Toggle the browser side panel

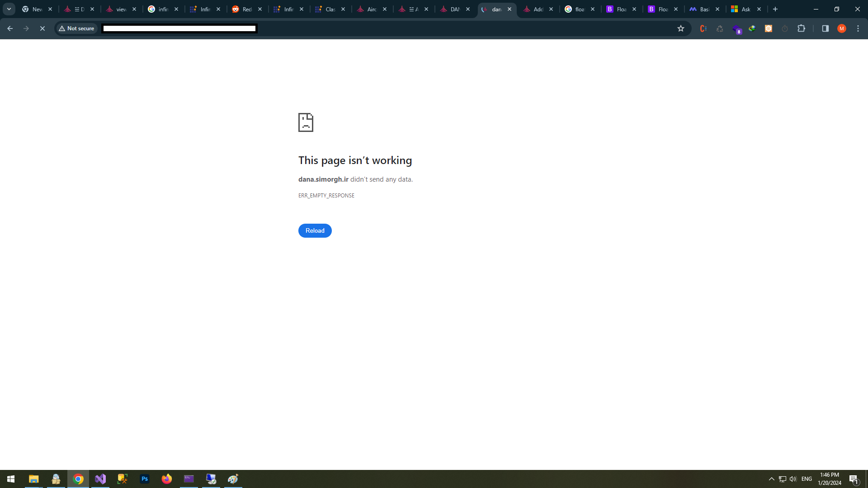coord(825,28)
